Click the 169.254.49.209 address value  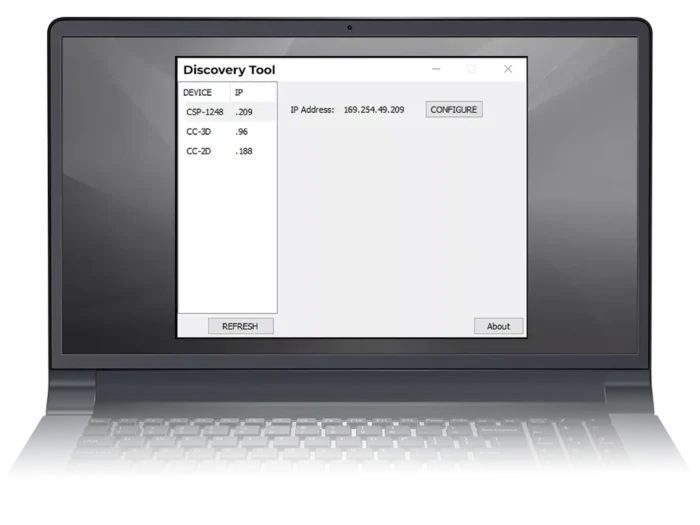pyautogui.click(x=374, y=110)
